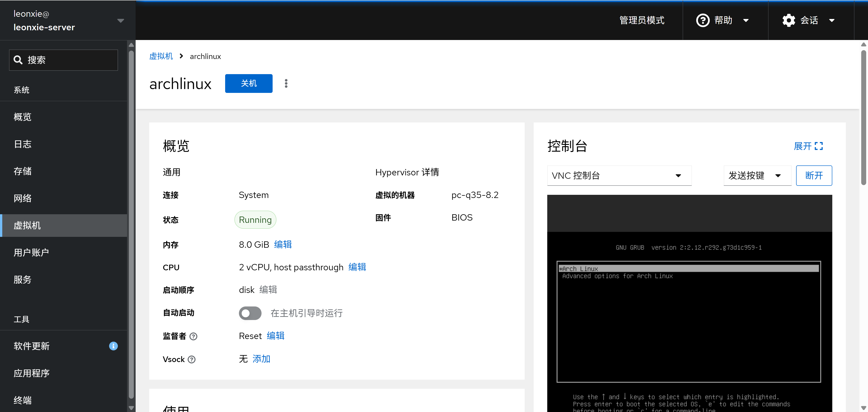Expand the host selector leonxie-server dropdown
This screenshot has width=868, height=412.
[x=121, y=21]
